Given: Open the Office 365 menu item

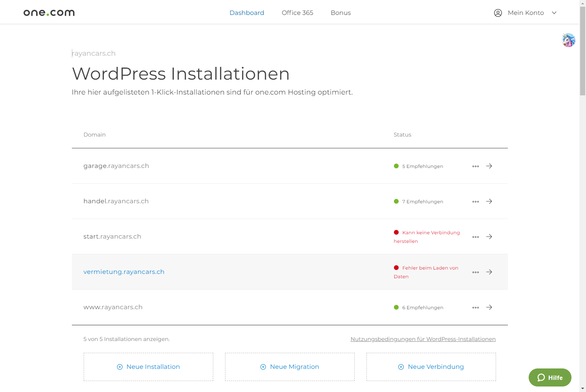Looking at the screenshot, I should pos(297,13).
